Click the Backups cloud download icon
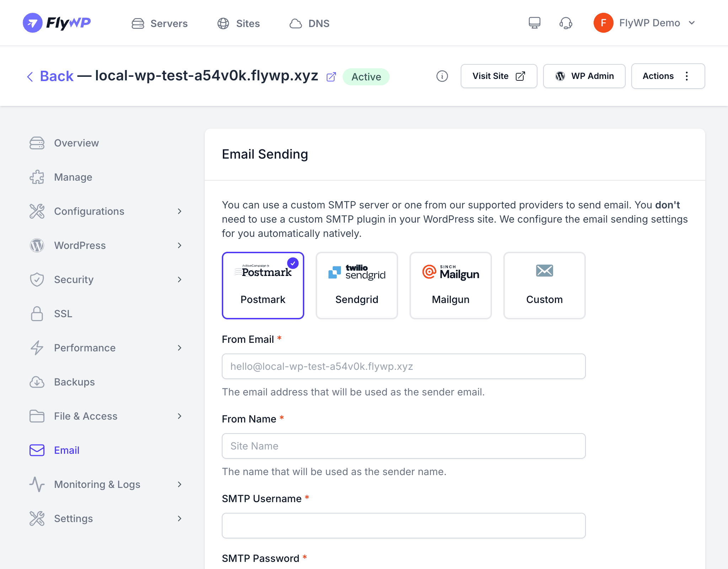The image size is (728, 569). [x=37, y=382]
